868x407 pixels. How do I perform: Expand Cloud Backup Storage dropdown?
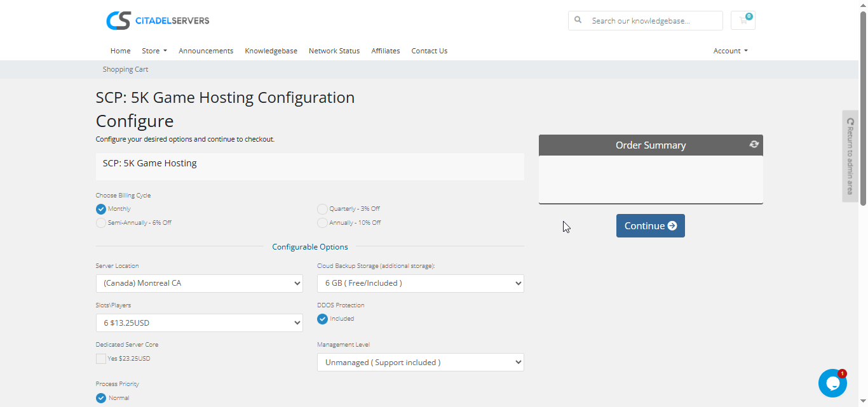tap(420, 283)
